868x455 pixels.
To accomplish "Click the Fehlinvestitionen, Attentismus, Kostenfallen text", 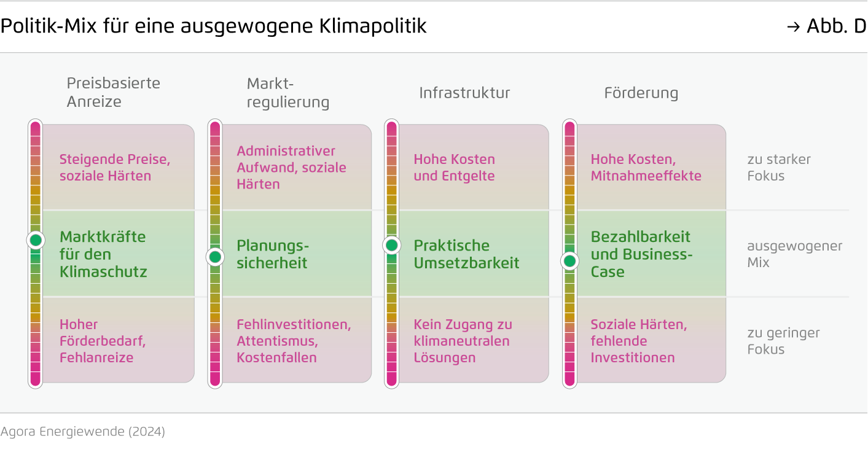I will pos(294,341).
